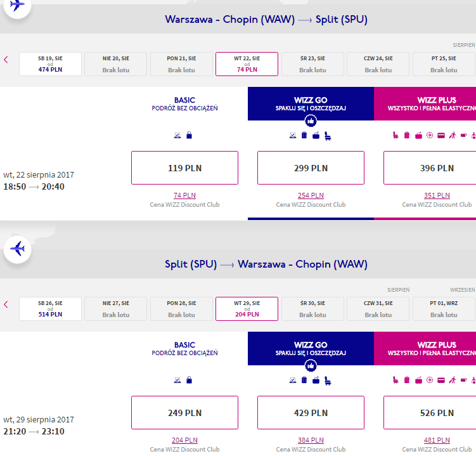
Task: Choose the 249 PLN BASIC return fare
Action: (184, 413)
